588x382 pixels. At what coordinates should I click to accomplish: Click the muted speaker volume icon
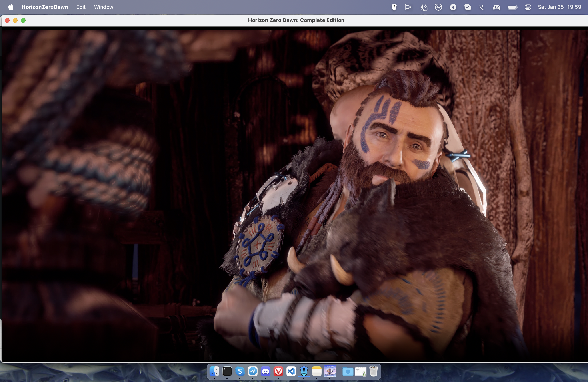(482, 7)
